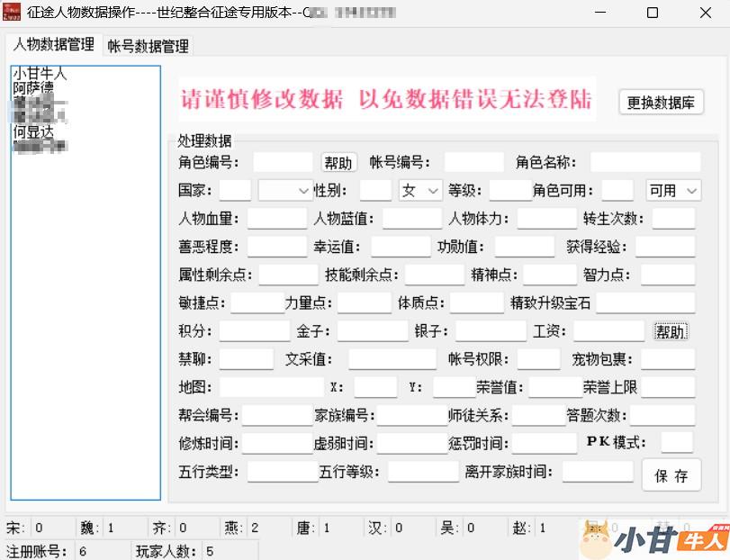
Task: Click the 功勋值 input field
Action: [x=525, y=247]
